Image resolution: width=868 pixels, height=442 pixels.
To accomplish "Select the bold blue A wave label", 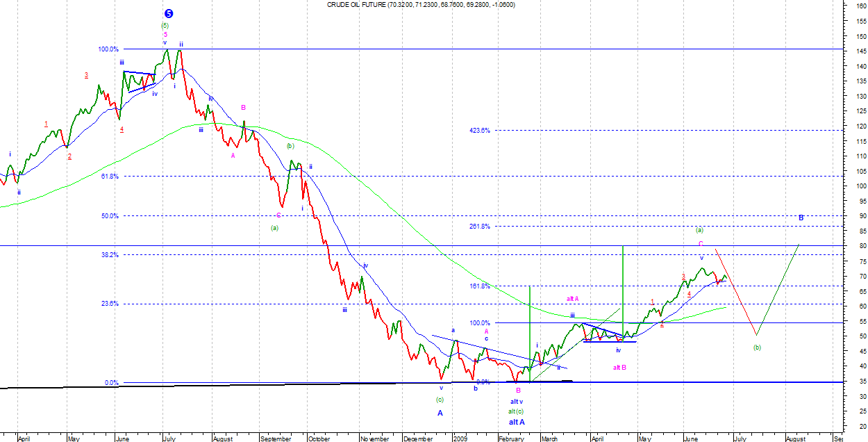I will pos(440,413).
